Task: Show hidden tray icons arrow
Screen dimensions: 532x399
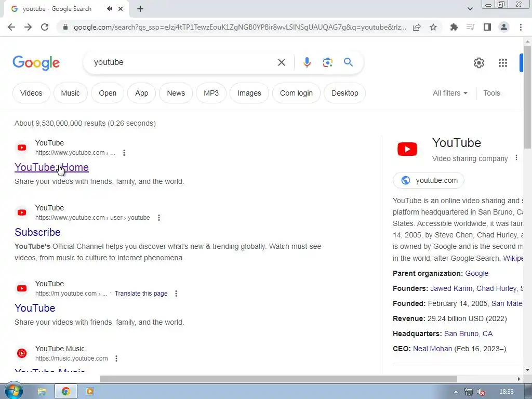Action: pos(456,392)
